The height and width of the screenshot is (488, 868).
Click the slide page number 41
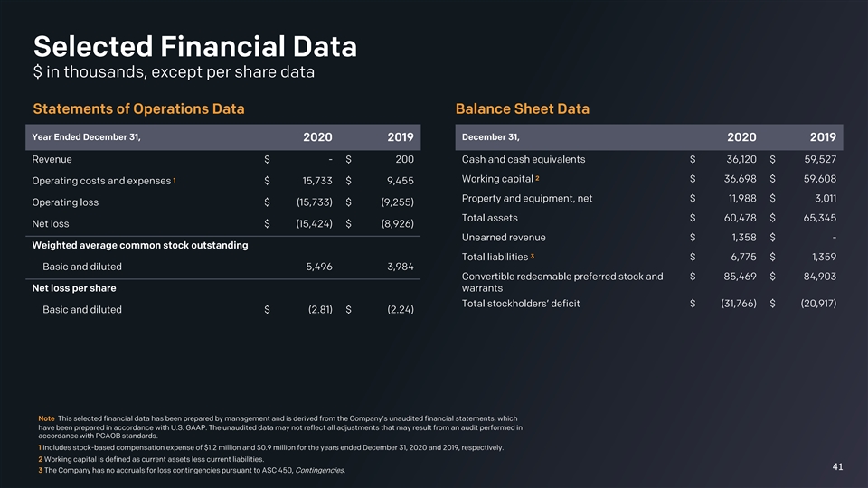pos(837,466)
